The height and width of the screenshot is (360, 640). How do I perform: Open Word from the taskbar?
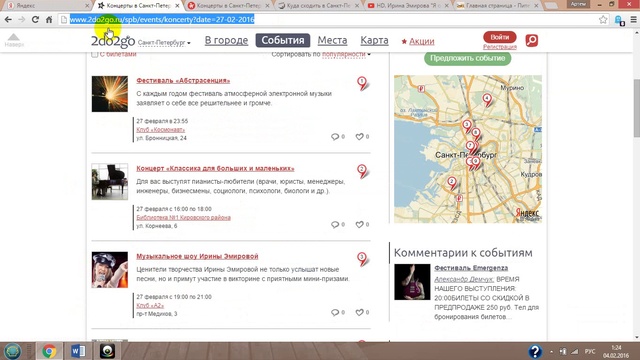[78, 351]
